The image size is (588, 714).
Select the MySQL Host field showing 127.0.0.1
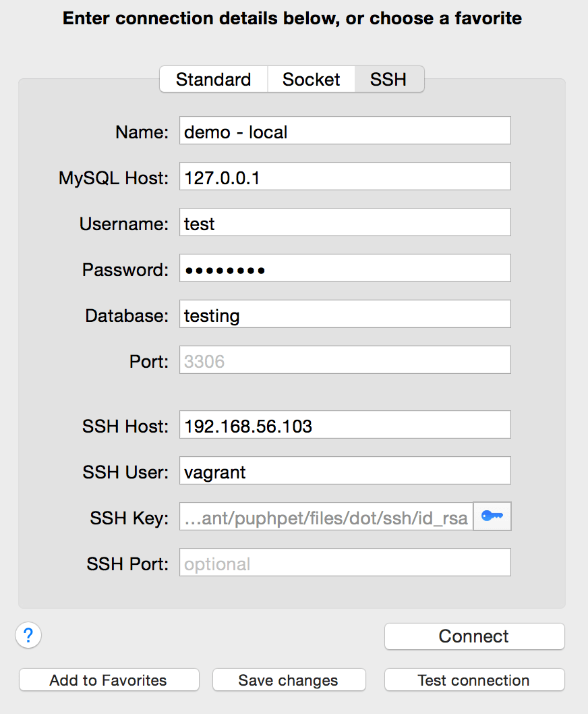345,176
